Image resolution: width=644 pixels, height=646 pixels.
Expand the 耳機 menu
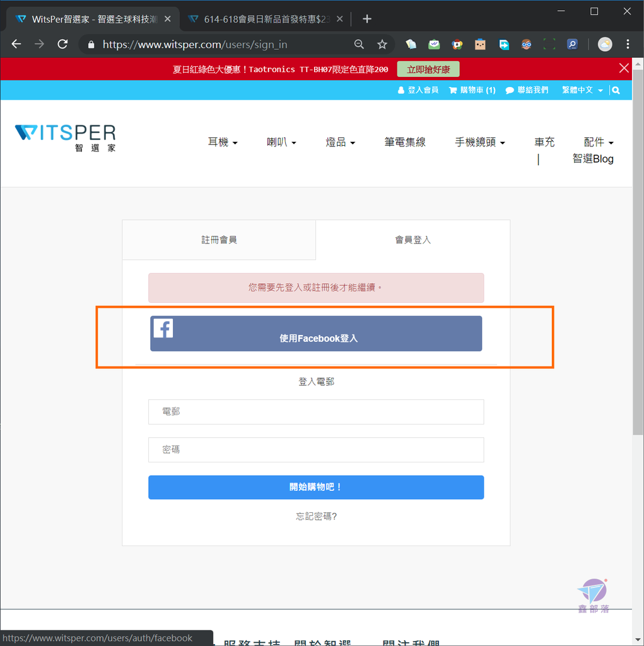tap(223, 142)
